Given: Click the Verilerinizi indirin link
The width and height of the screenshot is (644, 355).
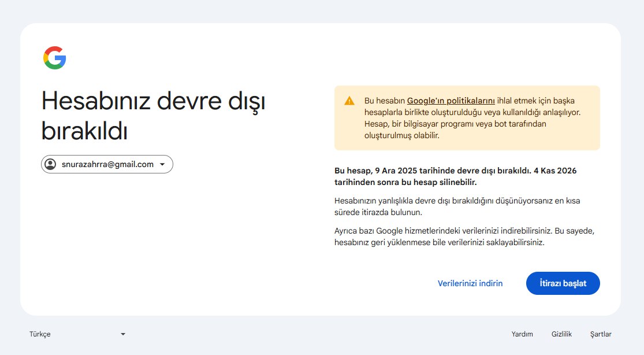Looking at the screenshot, I should point(470,283).
